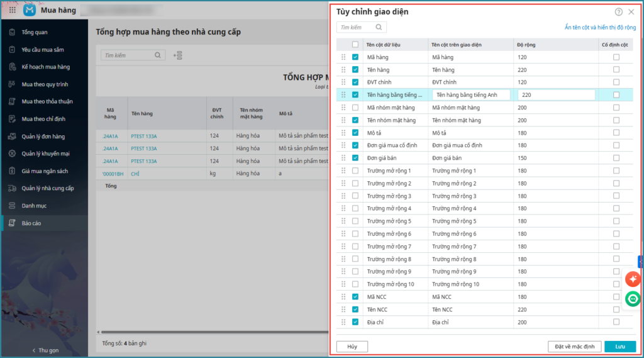
Task: Click the orange AI assistant floating button
Action: point(633,279)
